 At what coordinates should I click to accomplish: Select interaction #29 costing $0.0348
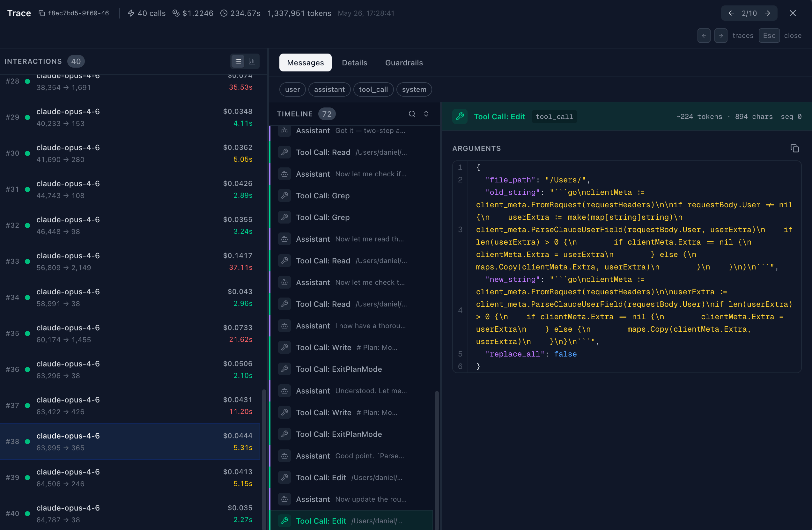coord(130,117)
